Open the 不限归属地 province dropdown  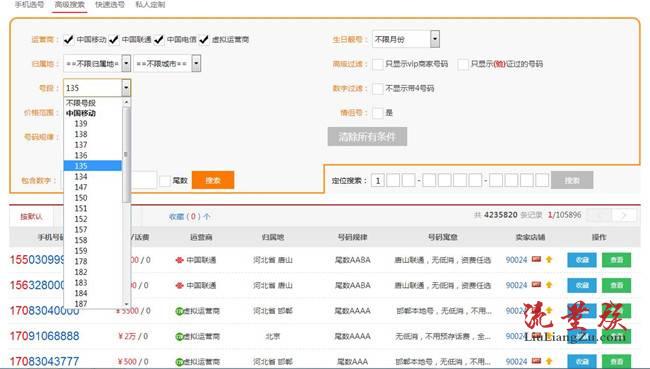pos(97,64)
